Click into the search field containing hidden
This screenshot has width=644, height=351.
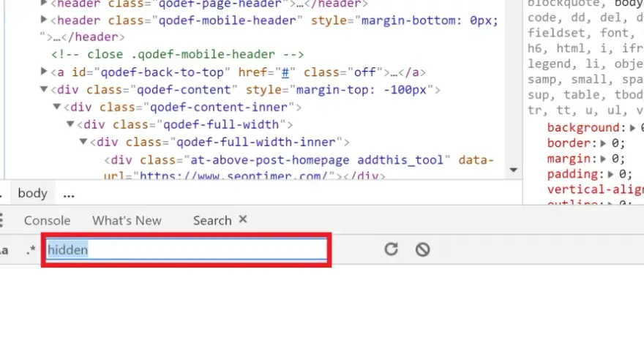click(x=186, y=249)
